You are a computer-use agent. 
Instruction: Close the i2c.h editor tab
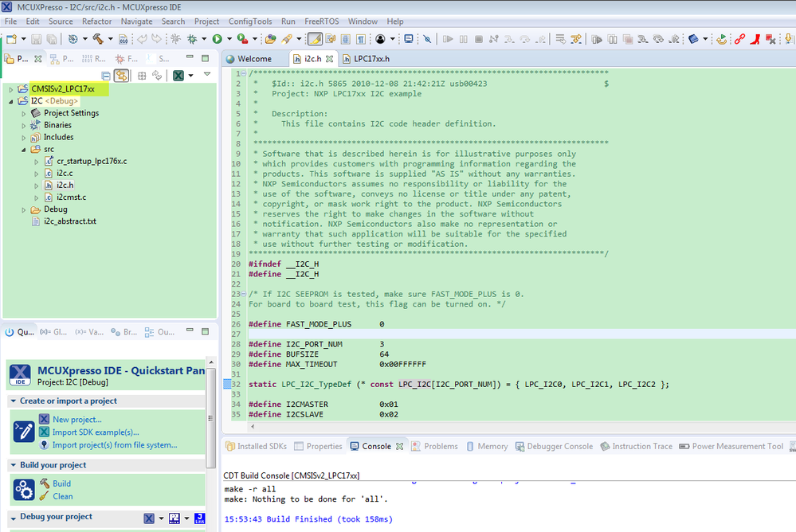[329, 59]
